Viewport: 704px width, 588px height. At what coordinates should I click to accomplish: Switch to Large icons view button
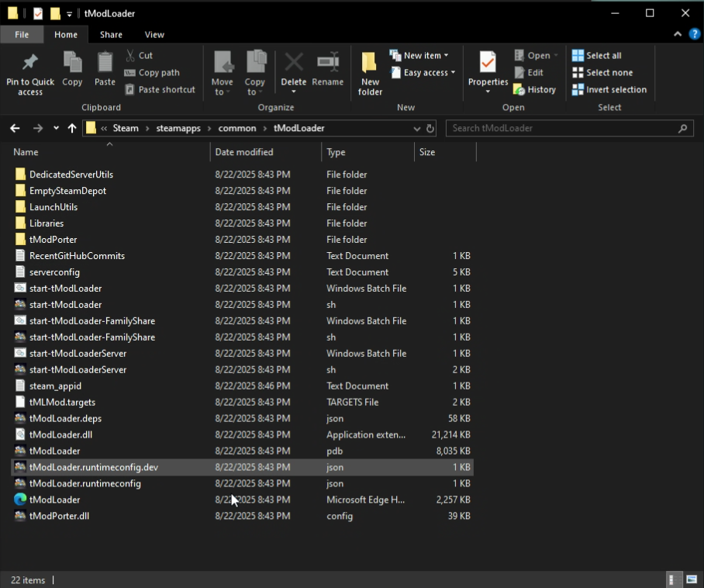pos(692,579)
